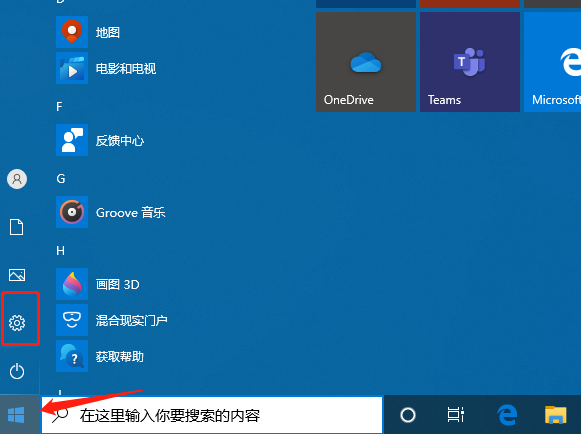Viewport: 581px width, 434px height.
Task: Click the taskbar search box
Action: (212, 415)
